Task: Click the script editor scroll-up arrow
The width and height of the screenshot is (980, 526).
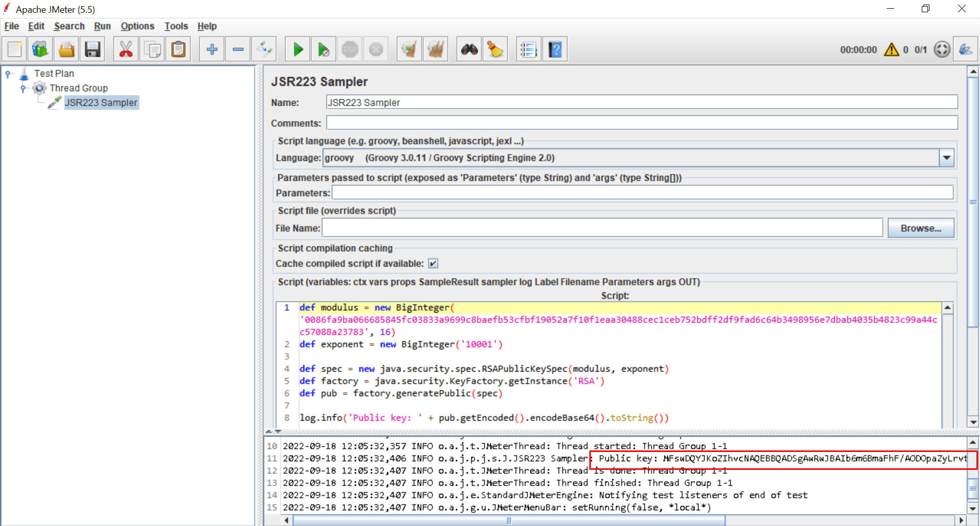Action: [947, 308]
